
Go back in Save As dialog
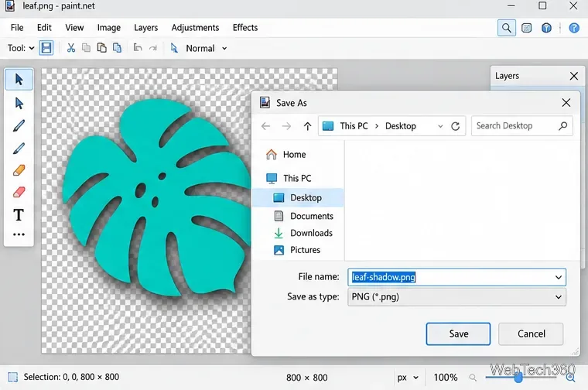click(266, 126)
